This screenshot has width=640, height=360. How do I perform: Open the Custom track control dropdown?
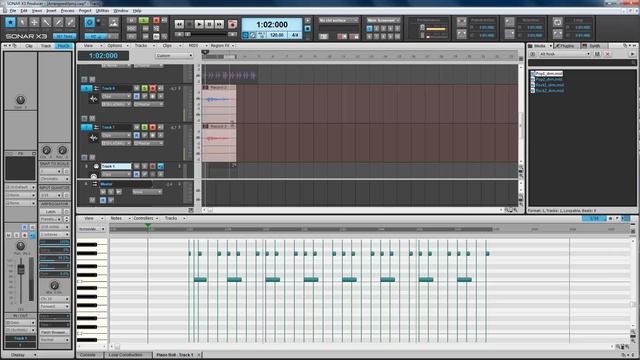coord(174,56)
